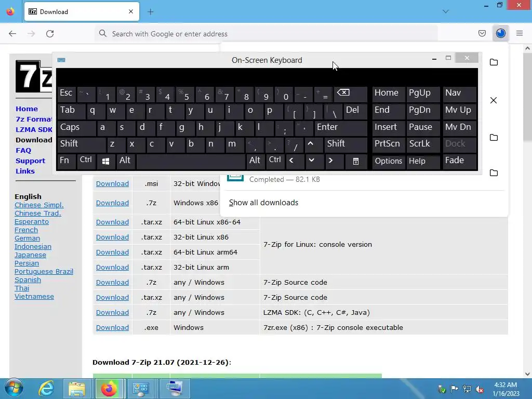Open the Home link in 7-Zip sidebar
Screen dimensions: 532x399
click(27, 109)
